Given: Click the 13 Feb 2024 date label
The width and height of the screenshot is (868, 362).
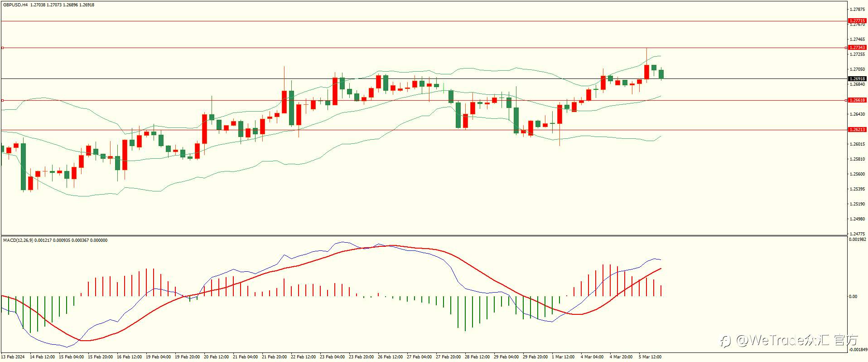Looking at the screenshot, I should point(13,357).
